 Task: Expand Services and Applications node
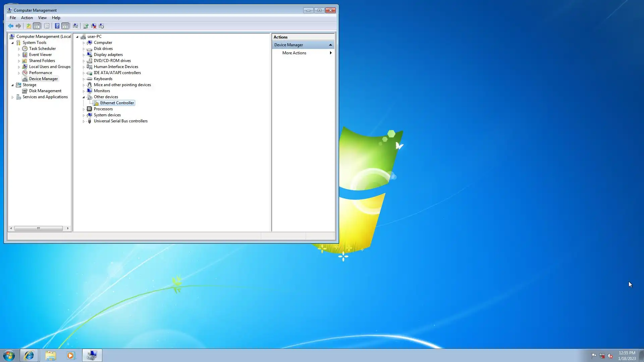tap(12, 97)
